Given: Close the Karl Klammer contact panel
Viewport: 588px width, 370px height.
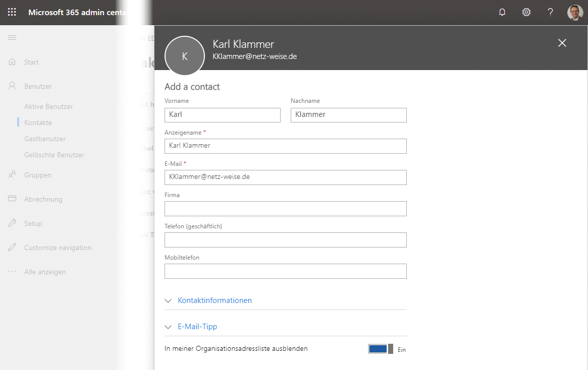Looking at the screenshot, I should tap(562, 43).
